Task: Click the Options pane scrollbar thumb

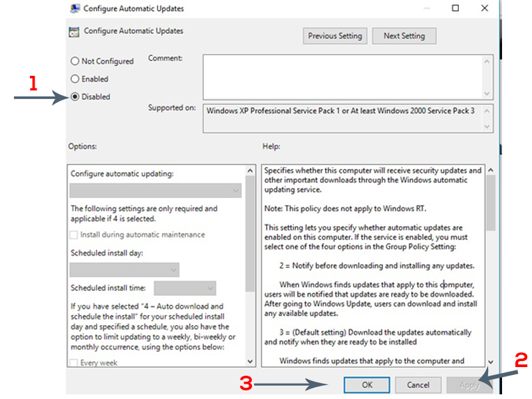Action: [250, 234]
